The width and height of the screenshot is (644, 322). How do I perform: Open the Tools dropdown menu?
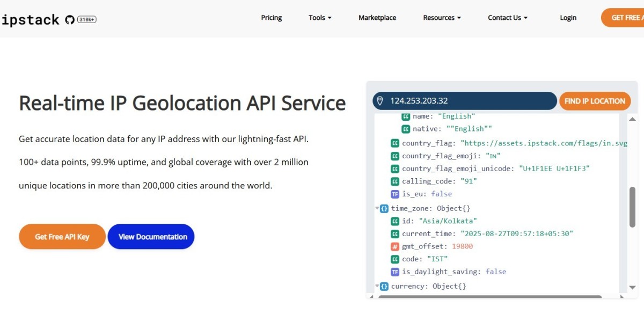(x=320, y=18)
